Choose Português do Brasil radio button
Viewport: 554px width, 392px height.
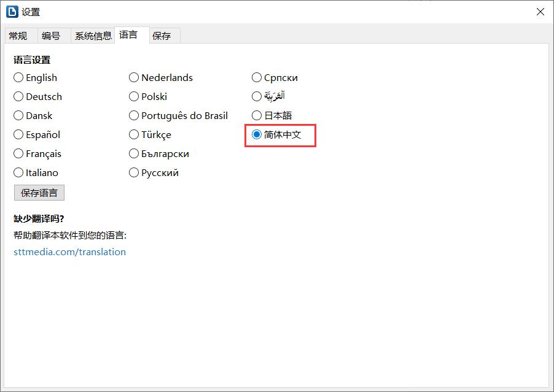click(179, 116)
